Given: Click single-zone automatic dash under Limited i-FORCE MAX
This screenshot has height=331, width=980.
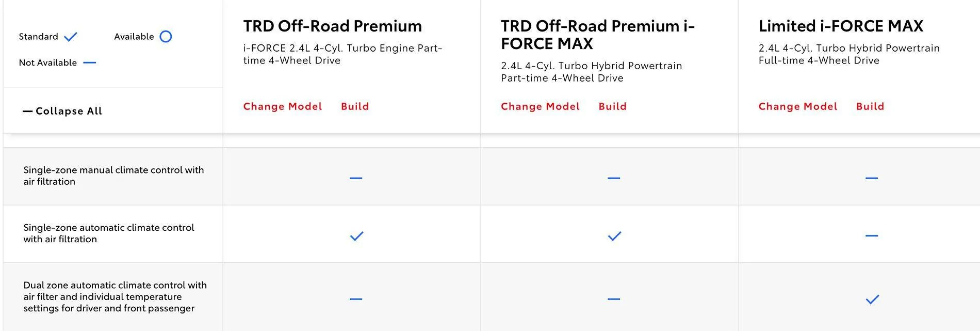Looking at the screenshot, I should pyautogui.click(x=871, y=235).
